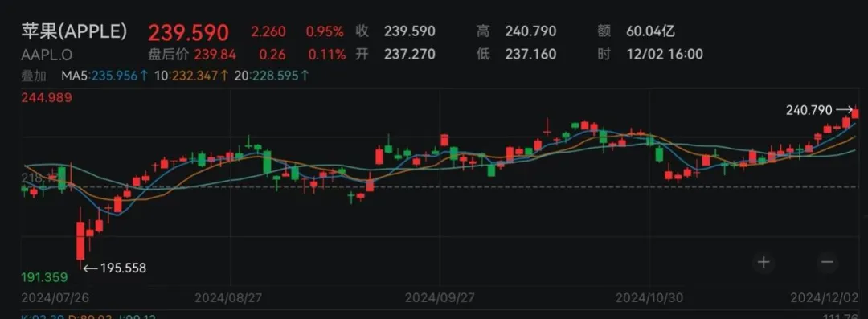868x319 pixels.
Task: Click the after-hours change 0.26
Action: pyautogui.click(x=273, y=55)
